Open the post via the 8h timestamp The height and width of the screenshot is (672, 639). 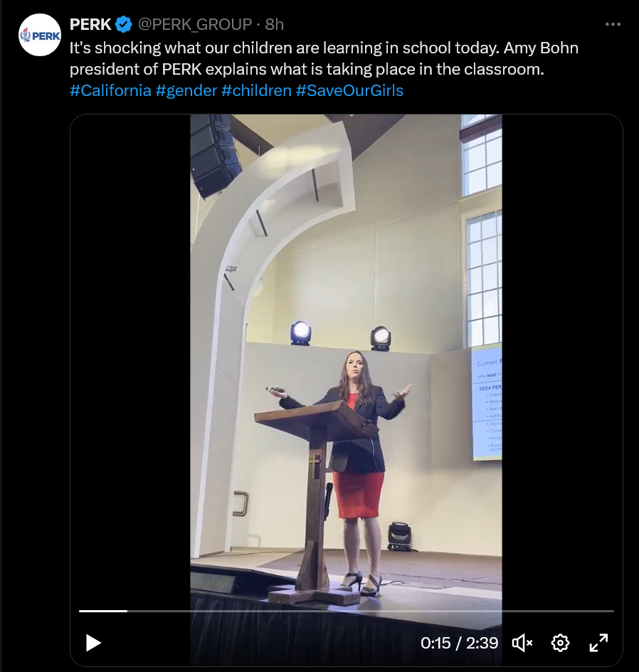(x=275, y=24)
